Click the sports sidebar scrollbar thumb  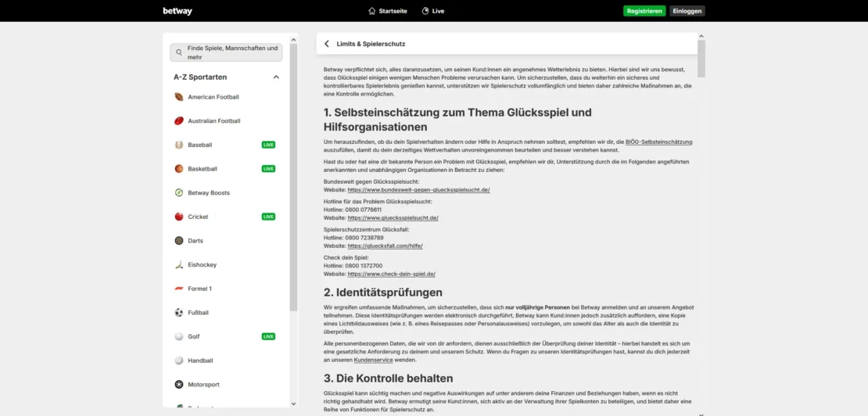point(293,177)
